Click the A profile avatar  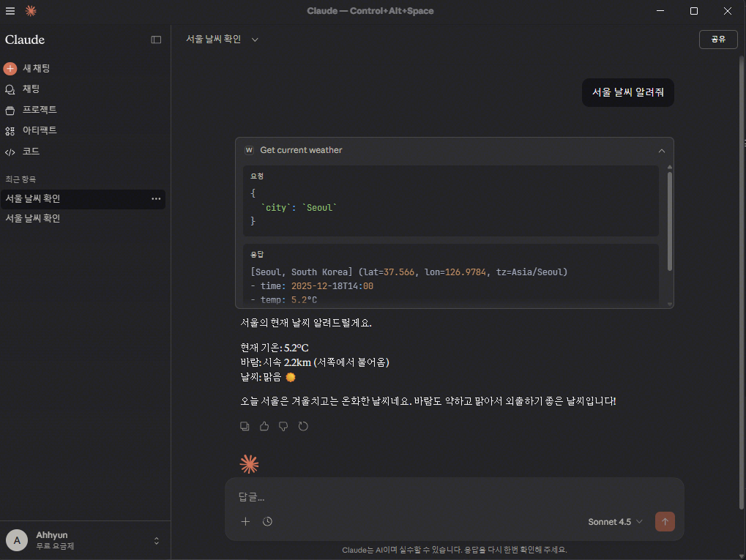(x=17, y=540)
